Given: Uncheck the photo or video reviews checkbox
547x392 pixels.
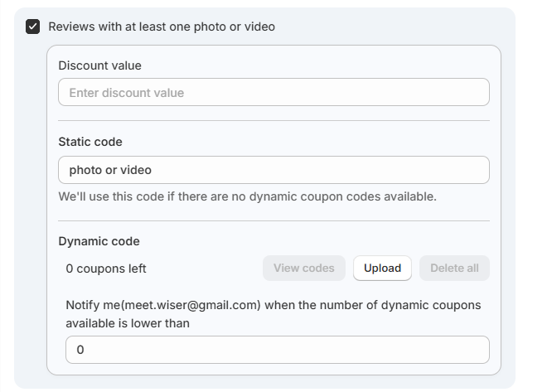Looking at the screenshot, I should coord(33,27).
